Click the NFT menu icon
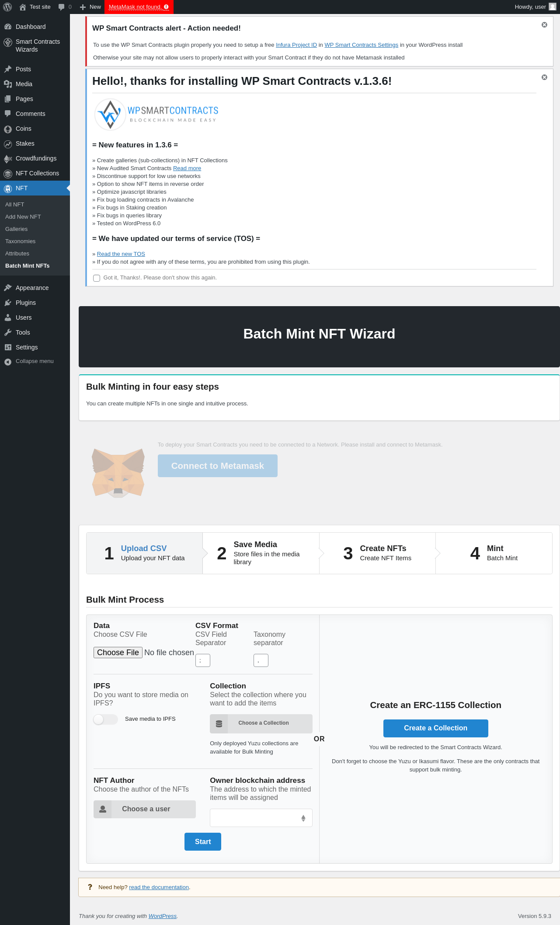The image size is (560, 925). [x=8, y=188]
